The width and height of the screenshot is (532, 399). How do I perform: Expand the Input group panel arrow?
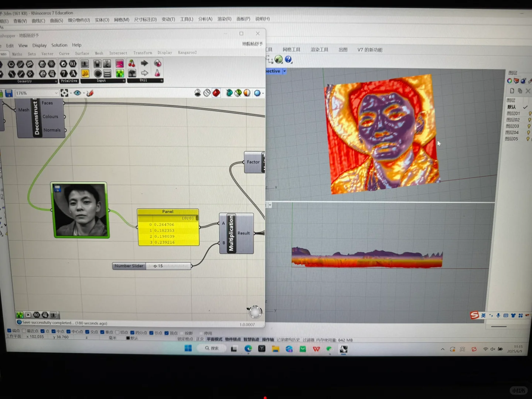(x=123, y=81)
